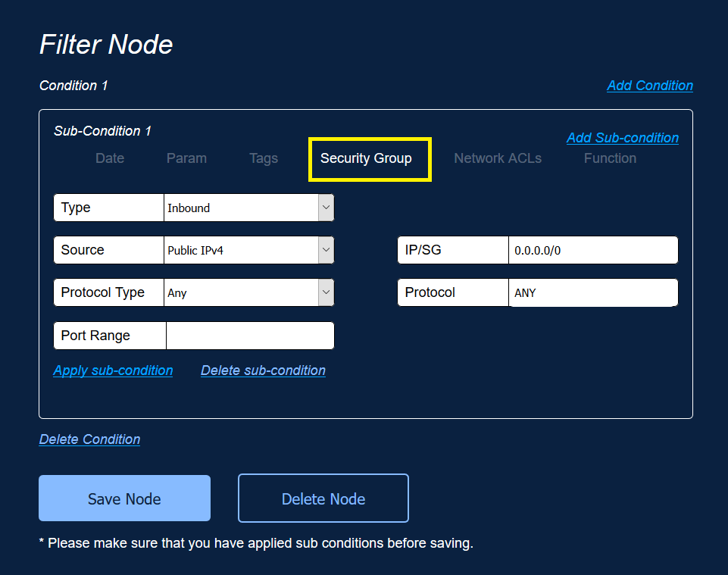Switch to the Network ACLs tab
This screenshot has width=728, height=575.
(x=498, y=158)
